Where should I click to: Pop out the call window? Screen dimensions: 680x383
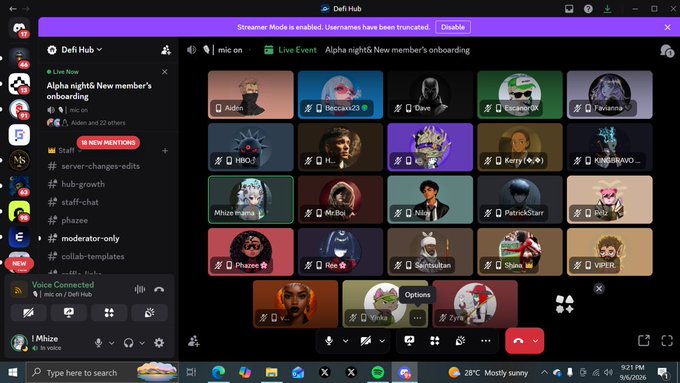point(644,341)
